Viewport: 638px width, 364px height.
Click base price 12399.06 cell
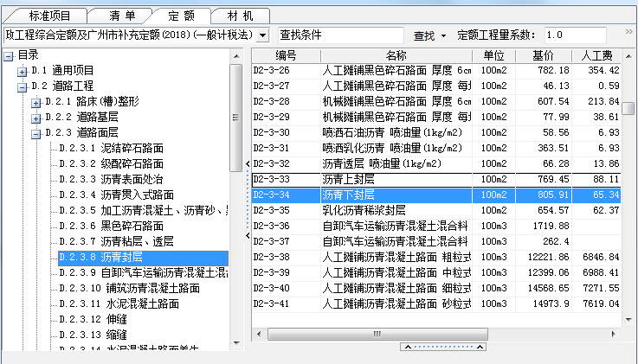[544, 272]
